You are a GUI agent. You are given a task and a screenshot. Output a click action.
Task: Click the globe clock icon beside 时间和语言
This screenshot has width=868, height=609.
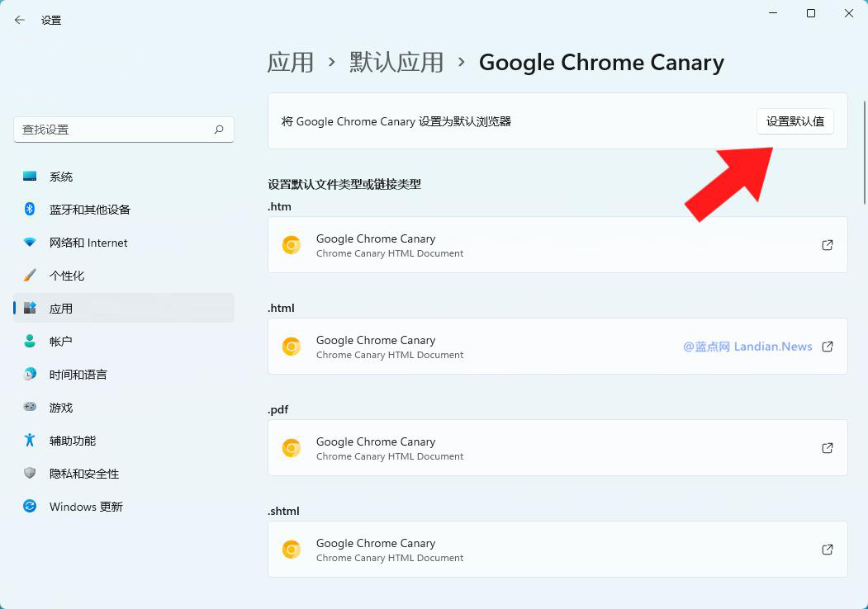[x=30, y=374]
